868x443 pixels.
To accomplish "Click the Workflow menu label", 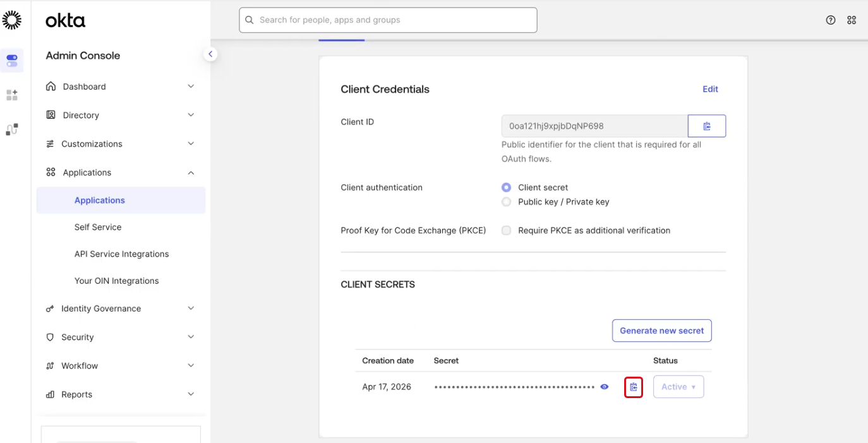I will (x=80, y=366).
